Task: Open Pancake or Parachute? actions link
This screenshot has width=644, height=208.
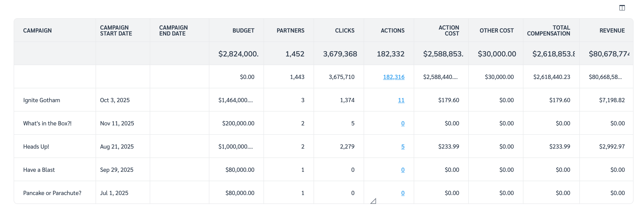Action: 403,193
